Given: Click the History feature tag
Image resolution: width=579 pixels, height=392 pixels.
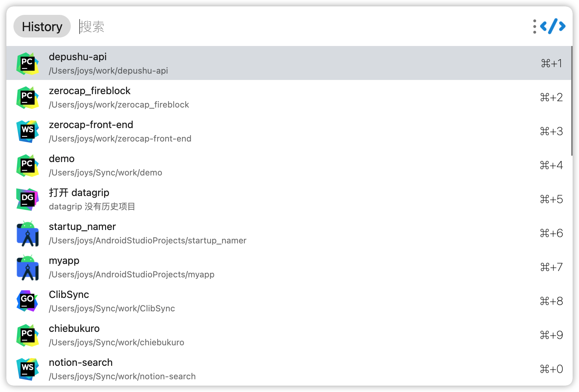Looking at the screenshot, I should tap(42, 27).
